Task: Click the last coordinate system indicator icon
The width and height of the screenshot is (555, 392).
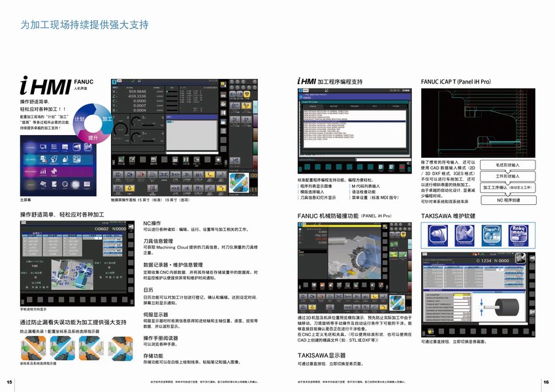Action: 121,347
